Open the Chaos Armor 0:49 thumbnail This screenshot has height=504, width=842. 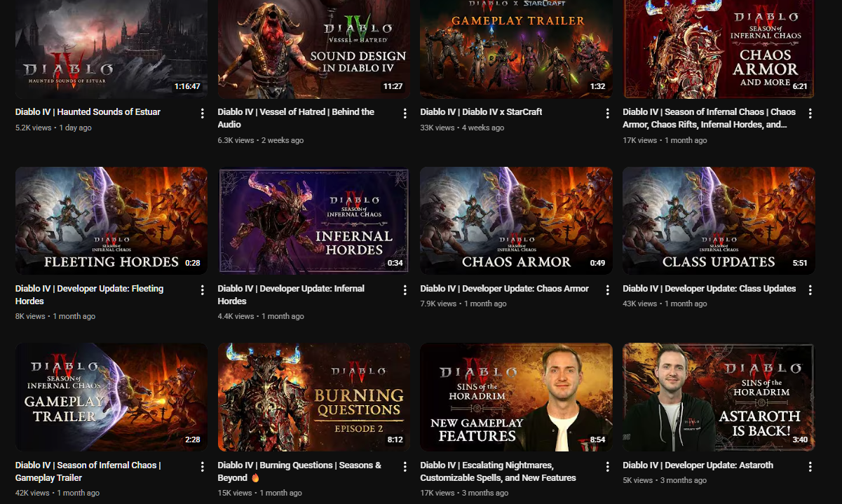point(516,221)
